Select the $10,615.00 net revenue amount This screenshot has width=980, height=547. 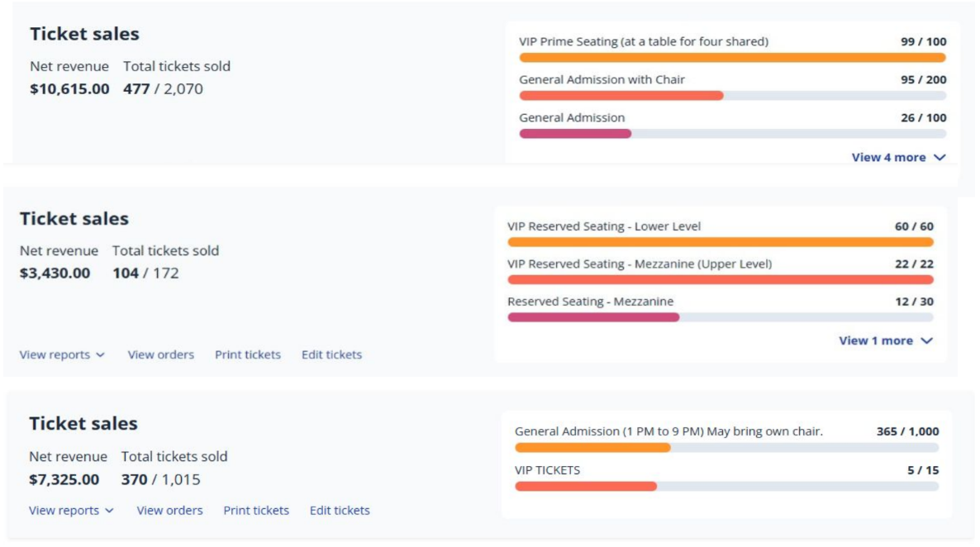coord(69,88)
